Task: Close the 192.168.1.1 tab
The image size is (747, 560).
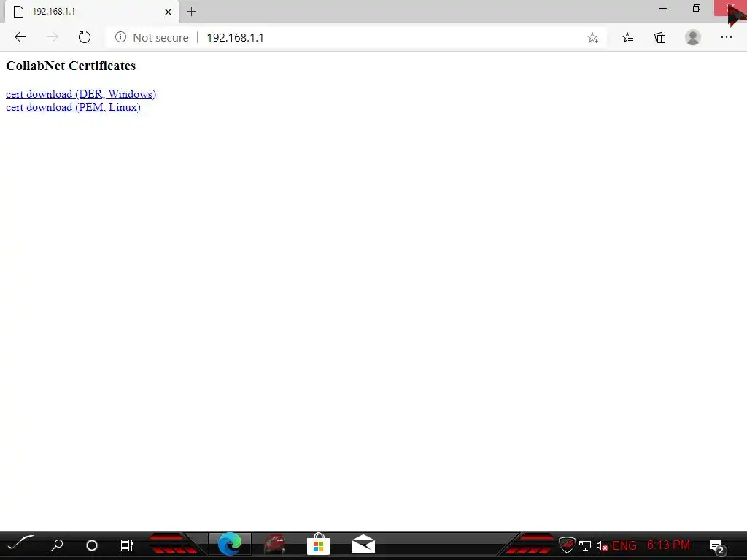Action: [168, 12]
